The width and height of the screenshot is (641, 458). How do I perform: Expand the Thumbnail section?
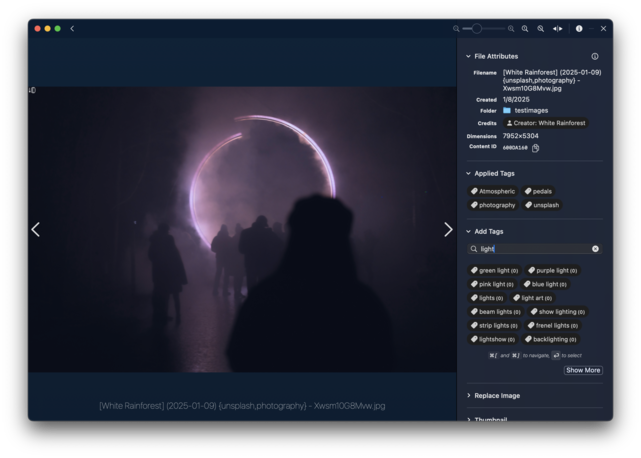[468, 419]
